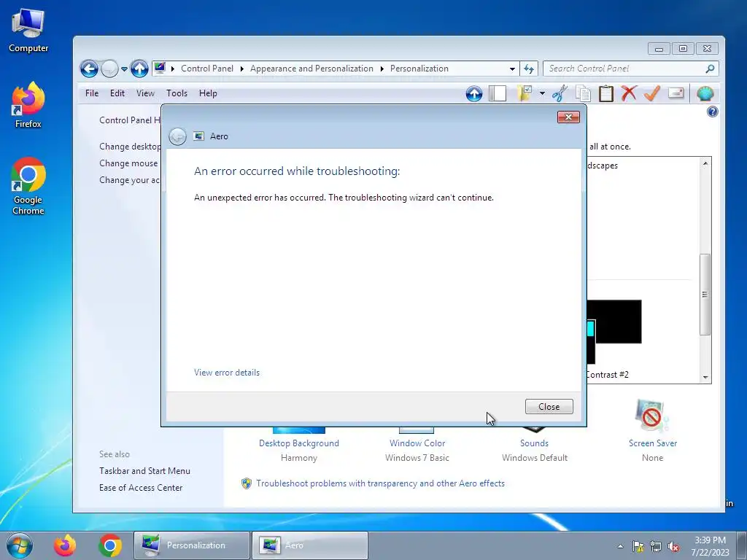Show hidden tray icons arrow
Viewport: 747px width, 560px height.
point(620,546)
